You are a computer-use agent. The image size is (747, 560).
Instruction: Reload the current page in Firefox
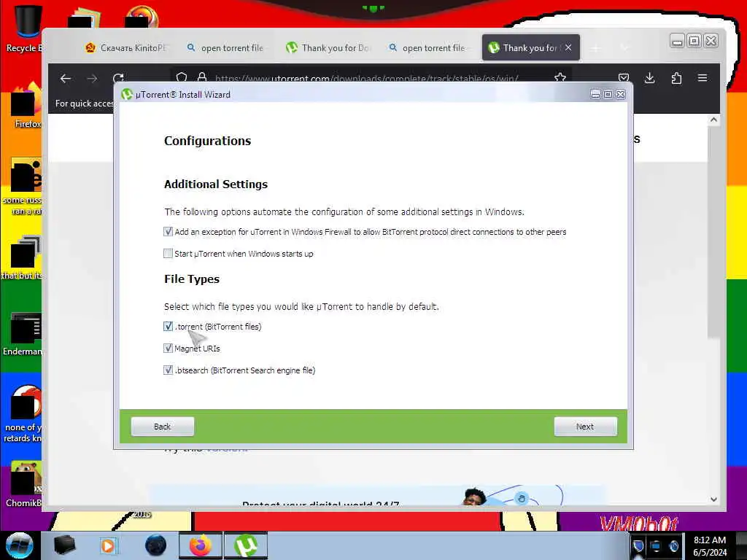[118, 77]
